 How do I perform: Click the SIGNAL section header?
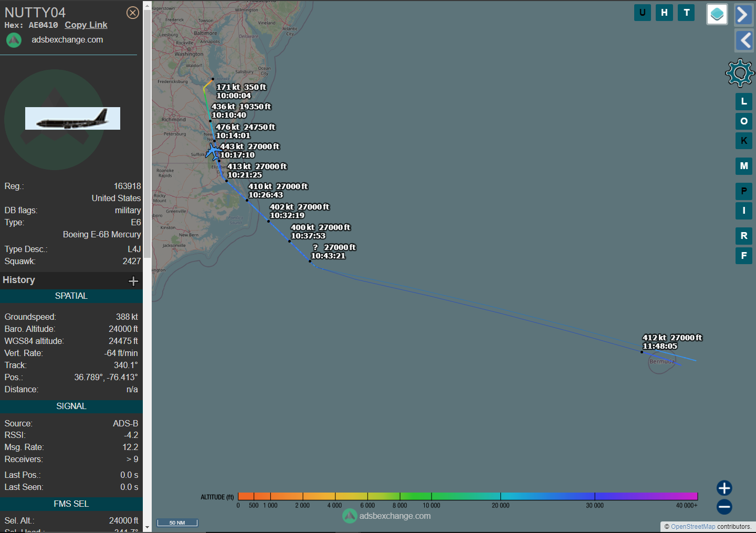pyautogui.click(x=71, y=406)
